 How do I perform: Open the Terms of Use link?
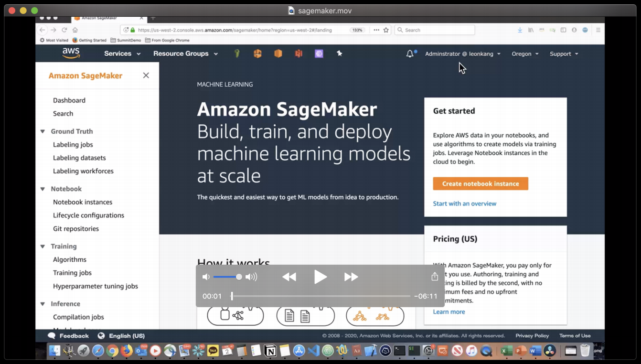575,336
